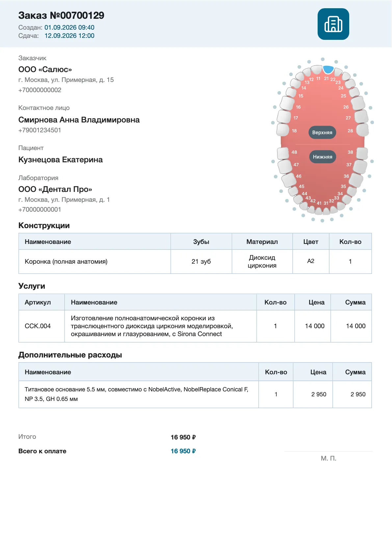Click laboratory phone +70000000001

click(x=40, y=209)
